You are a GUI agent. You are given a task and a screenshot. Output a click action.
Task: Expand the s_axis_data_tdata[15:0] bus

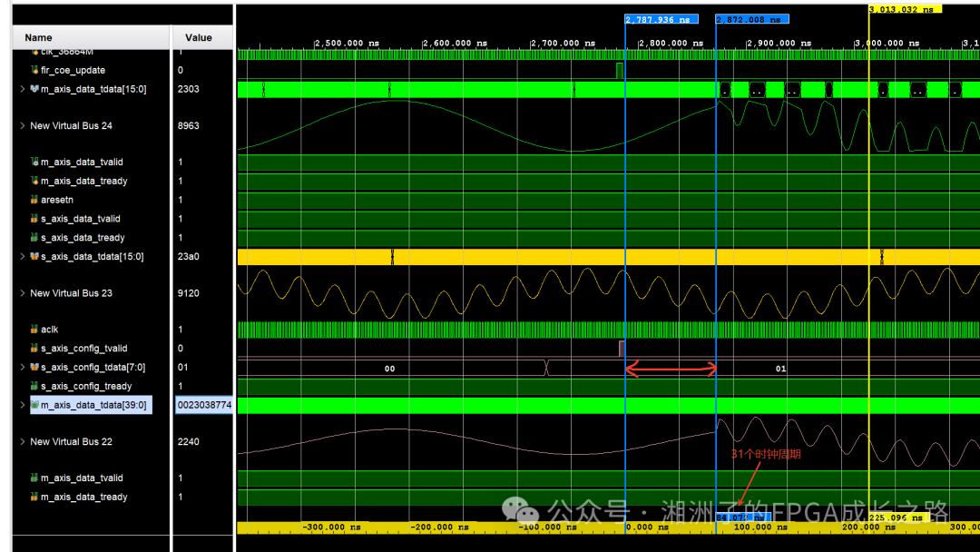(x=23, y=256)
